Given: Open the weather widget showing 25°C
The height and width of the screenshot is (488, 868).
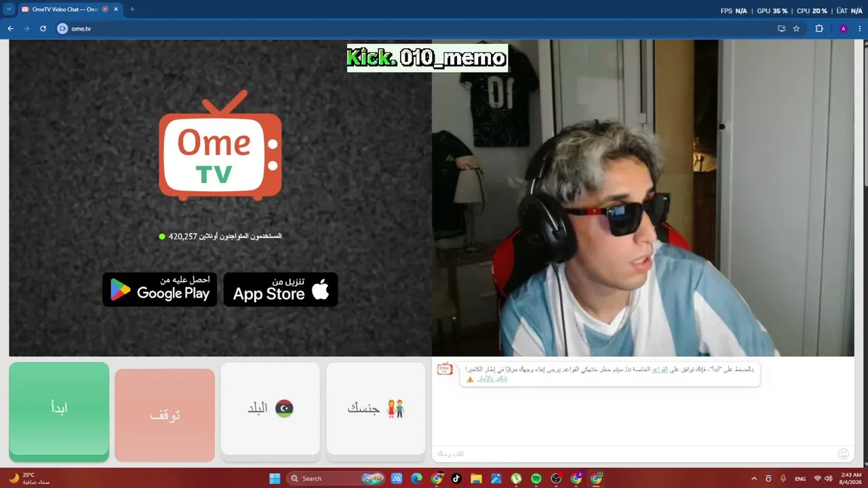Looking at the screenshot, I should [29, 479].
